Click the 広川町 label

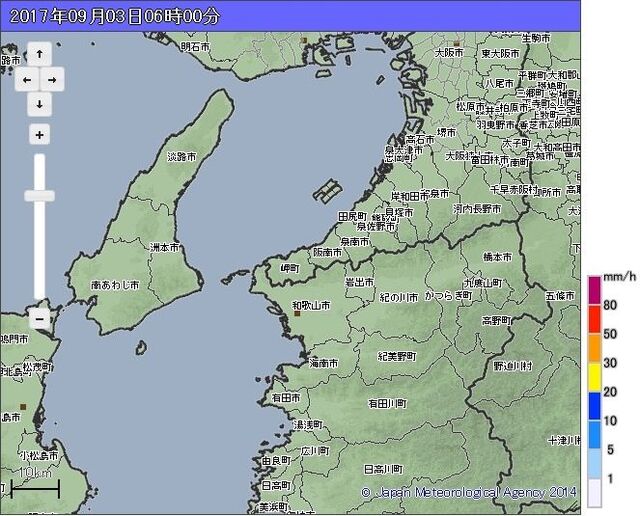tap(315, 451)
